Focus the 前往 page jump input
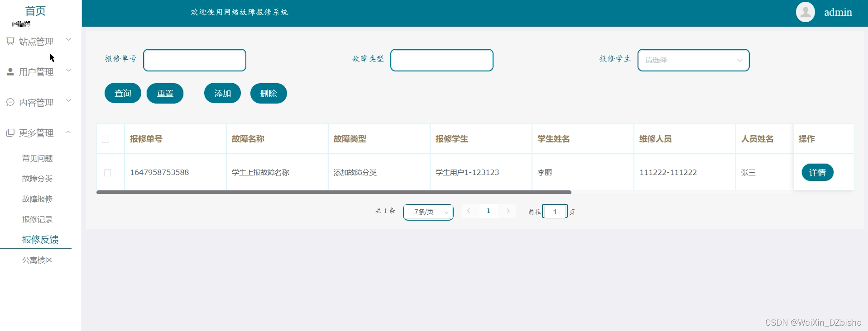 (555, 212)
